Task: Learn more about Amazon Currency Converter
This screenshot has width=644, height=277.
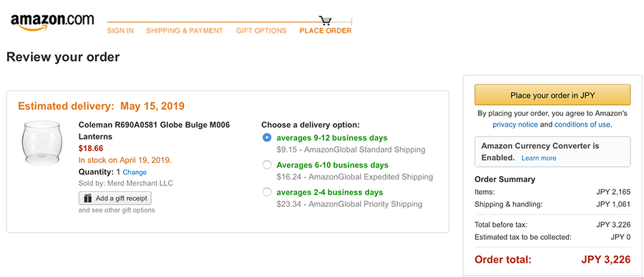Action: pyautogui.click(x=539, y=158)
